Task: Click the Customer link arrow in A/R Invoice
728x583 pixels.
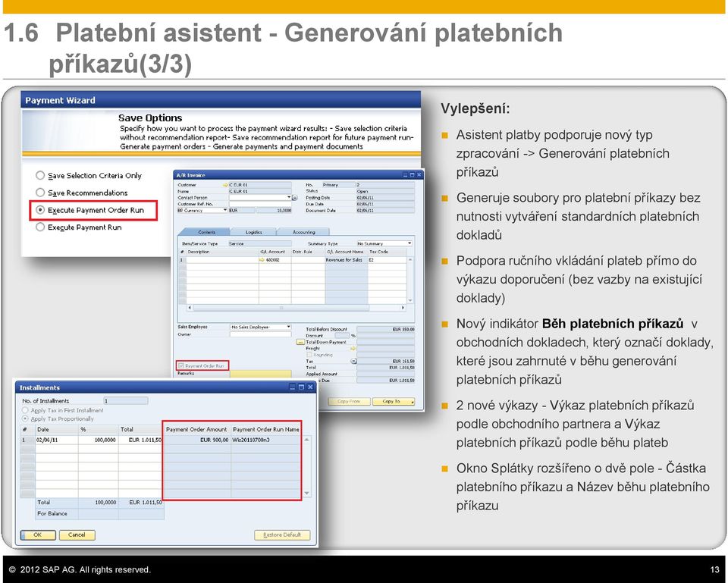Action: [226, 185]
